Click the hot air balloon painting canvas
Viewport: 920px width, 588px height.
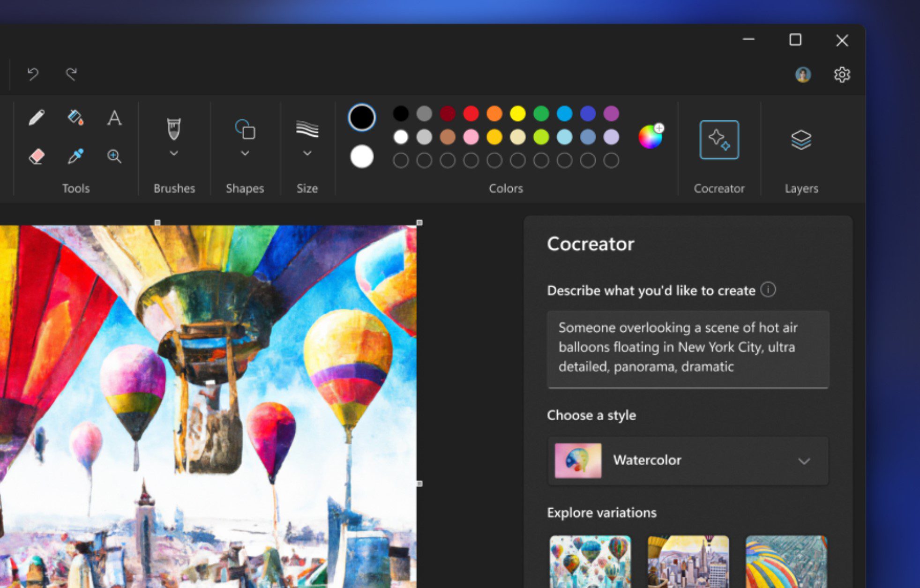(208, 407)
